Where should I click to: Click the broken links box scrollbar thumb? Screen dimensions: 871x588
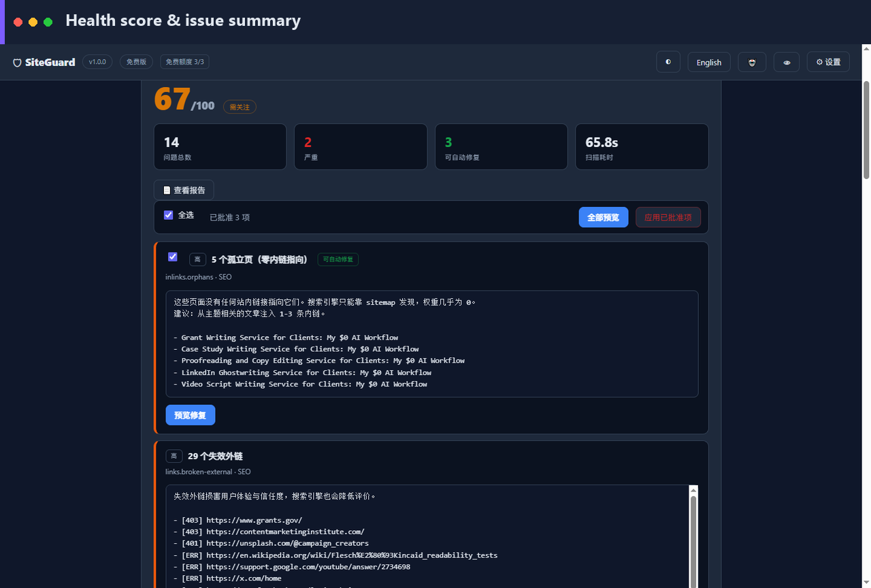(693, 541)
